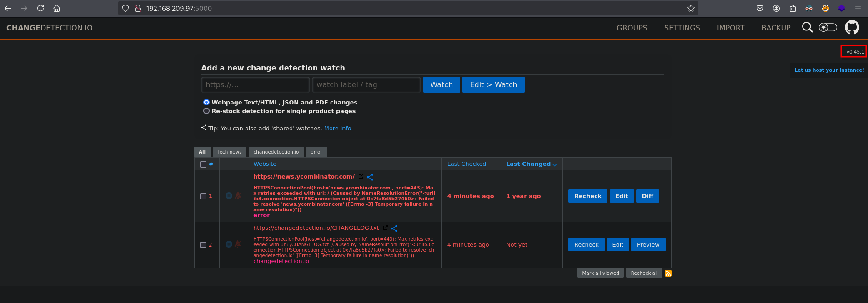Image resolution: width=868 pixels, height=303 pixels.
Task: Sort watches by the Last Checked column
Action: click(x=466, y=164)
